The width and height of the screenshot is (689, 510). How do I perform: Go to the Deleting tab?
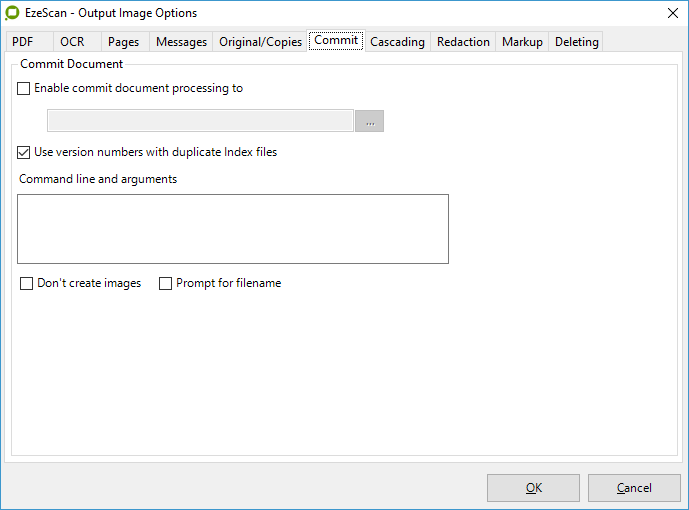click(x=576, y=42)
